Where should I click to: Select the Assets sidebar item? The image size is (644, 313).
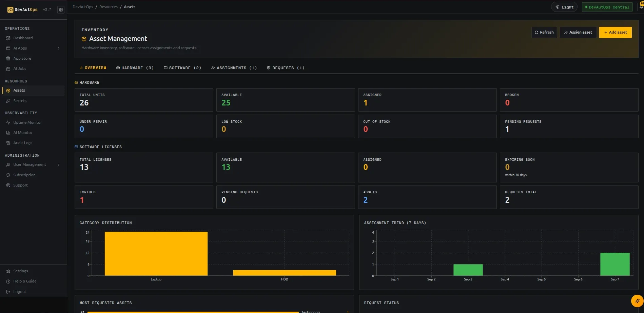click(33, 91)
